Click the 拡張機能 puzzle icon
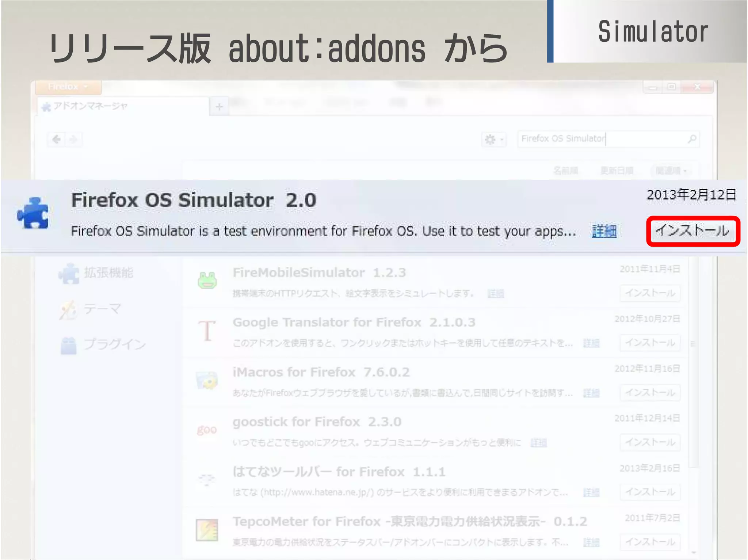This screenshot has height=560, width=748. click(x=68, y=273)
